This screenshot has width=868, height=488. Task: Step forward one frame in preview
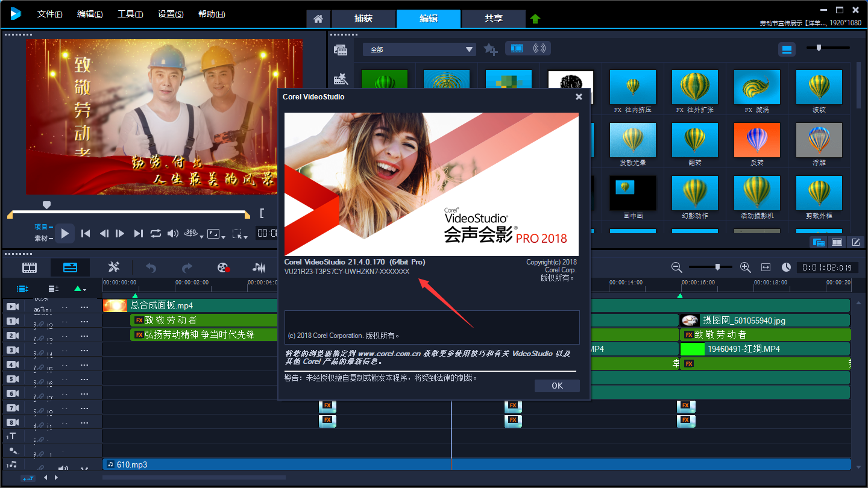point(120,233)
